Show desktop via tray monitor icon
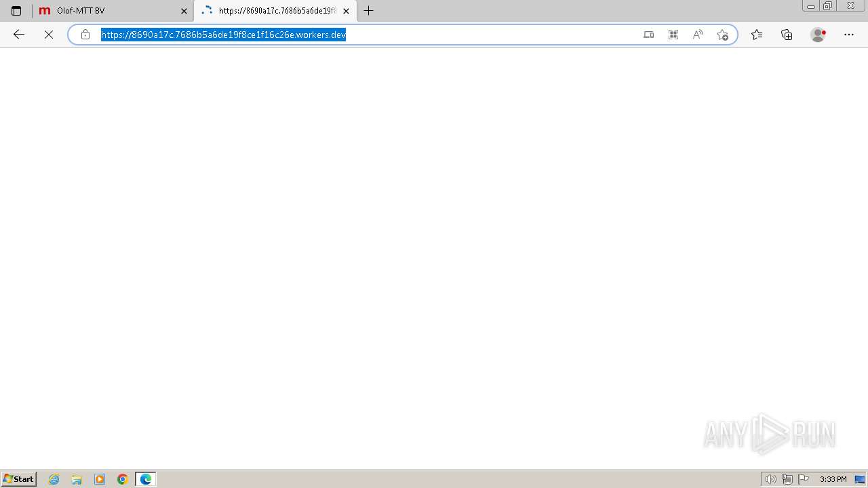Viewport: 868px width, 488px height. [860, 479]
